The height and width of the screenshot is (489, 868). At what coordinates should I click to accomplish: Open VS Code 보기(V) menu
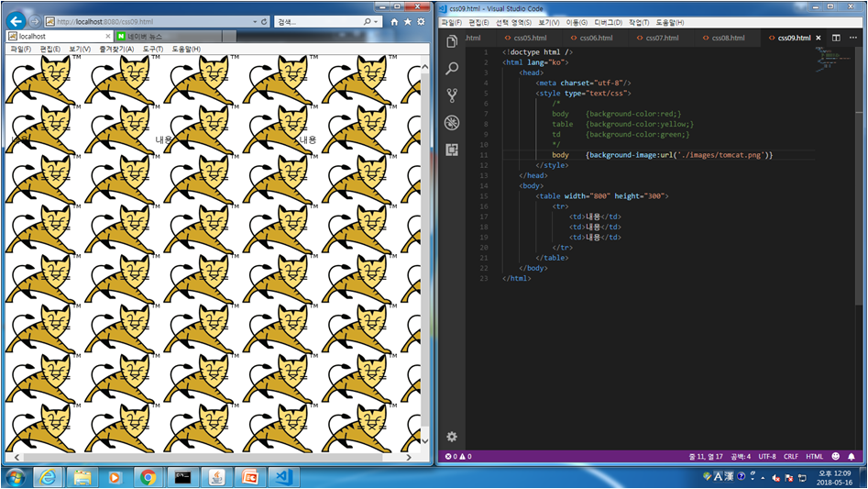coord(549,22)
